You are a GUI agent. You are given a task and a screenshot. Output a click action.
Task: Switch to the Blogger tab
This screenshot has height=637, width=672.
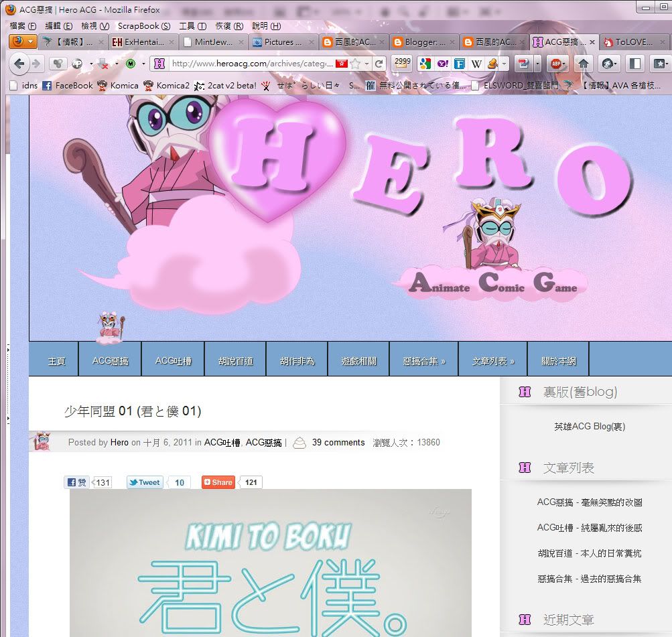[x=424, y=42]
